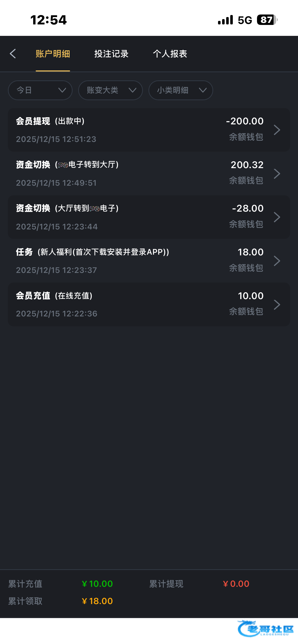This screenshot has height=644, width=298.
Task: Open the 账变大类 category dropdown
Action: [x=110, y=90]
